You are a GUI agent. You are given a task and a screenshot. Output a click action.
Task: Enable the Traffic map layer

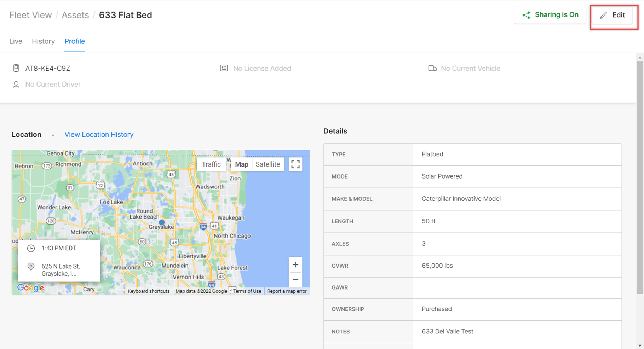211,164
